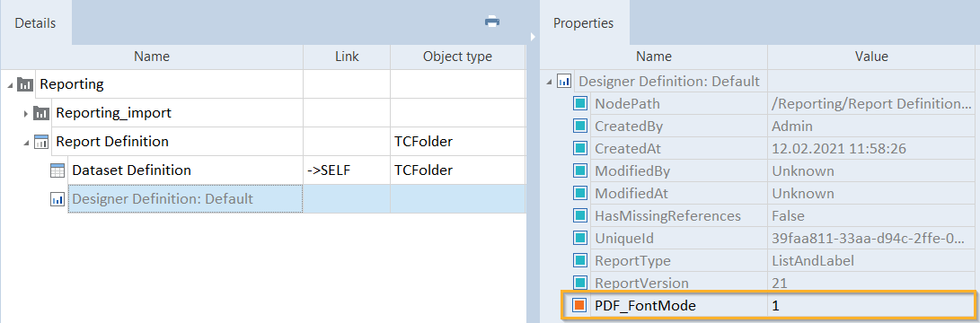980x323 pixels.
Task: Open the Properties tab
Action: 584,23
